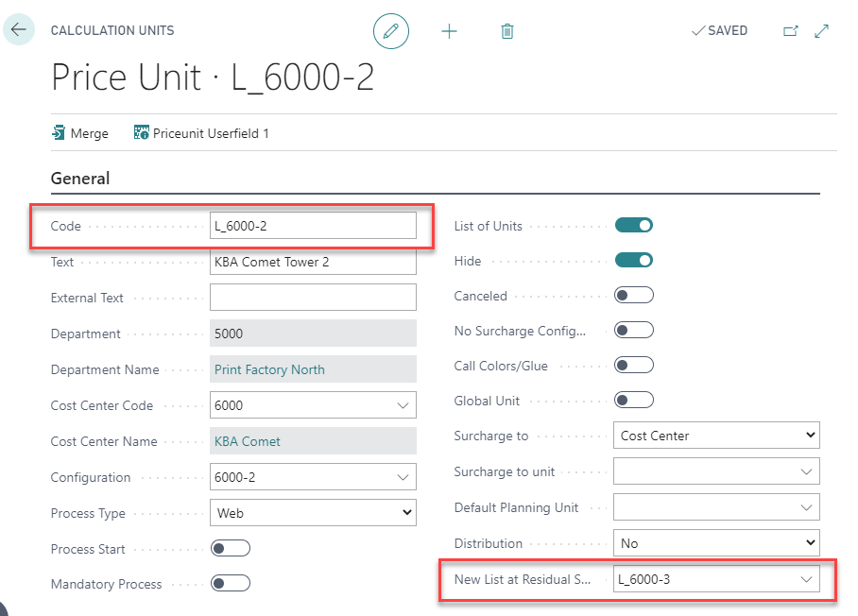
Task: Click the back arrow icon
Action: pos(18,29)
